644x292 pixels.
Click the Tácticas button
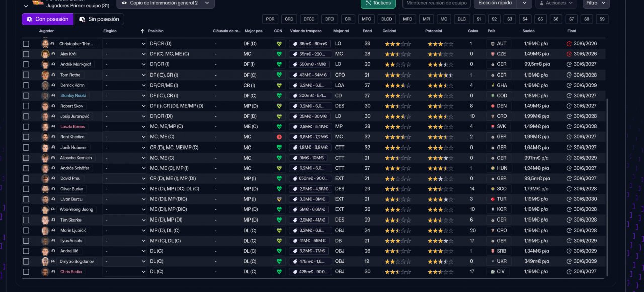[x=378, y=3]
